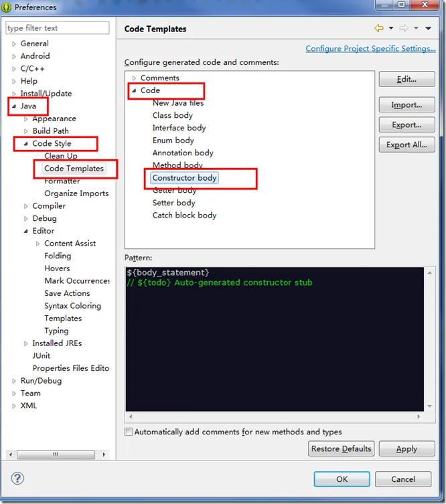
Task: Expand the Content Assist node
Action: (38, 244)
